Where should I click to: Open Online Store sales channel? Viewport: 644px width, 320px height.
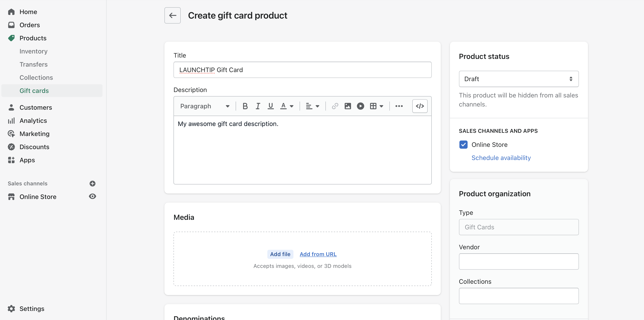coord(38,197)
